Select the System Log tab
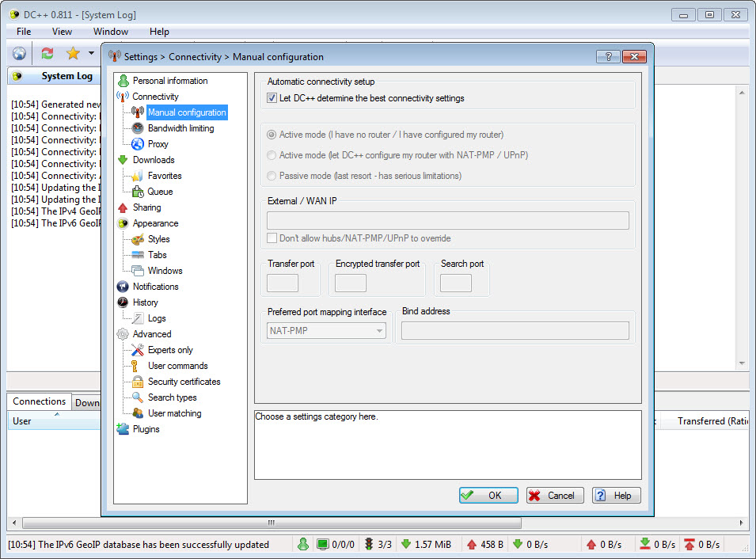Screen dimensions: 756x559 pos(54,76)
